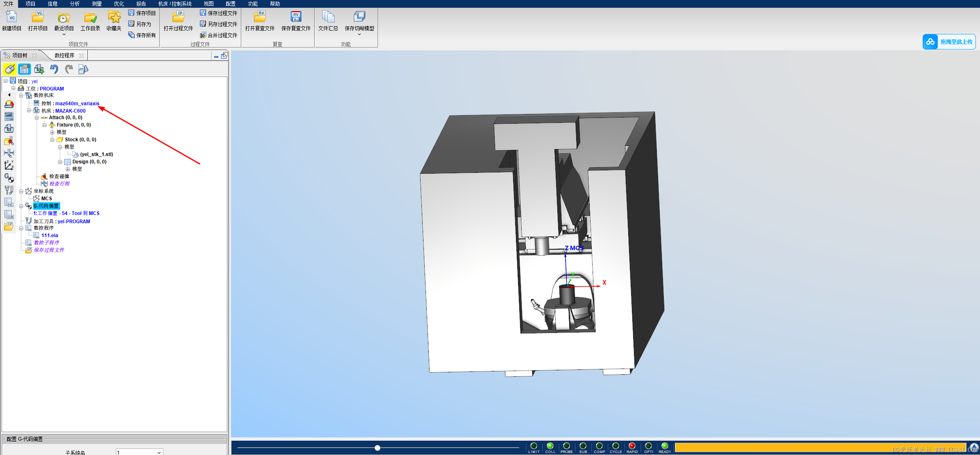Click the import station icon with green plus
The width and height of the screenshot is (980, 455).
39,69
